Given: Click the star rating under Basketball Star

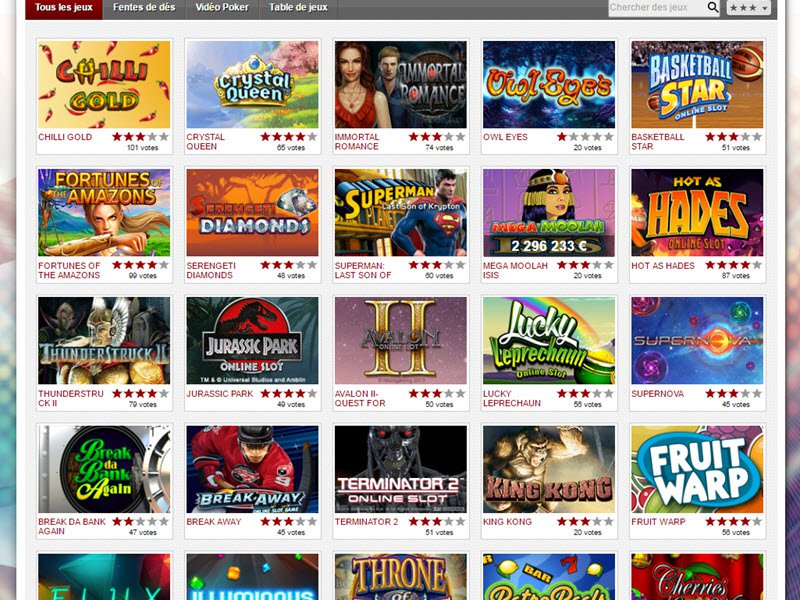Looking at the screenshot, I should (733, 137).
